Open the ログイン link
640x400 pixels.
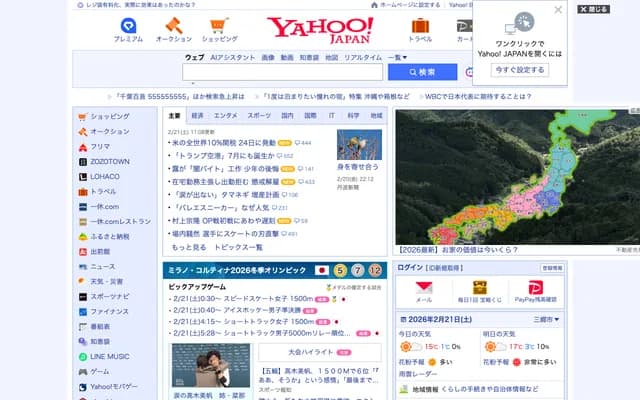[410, 268]
